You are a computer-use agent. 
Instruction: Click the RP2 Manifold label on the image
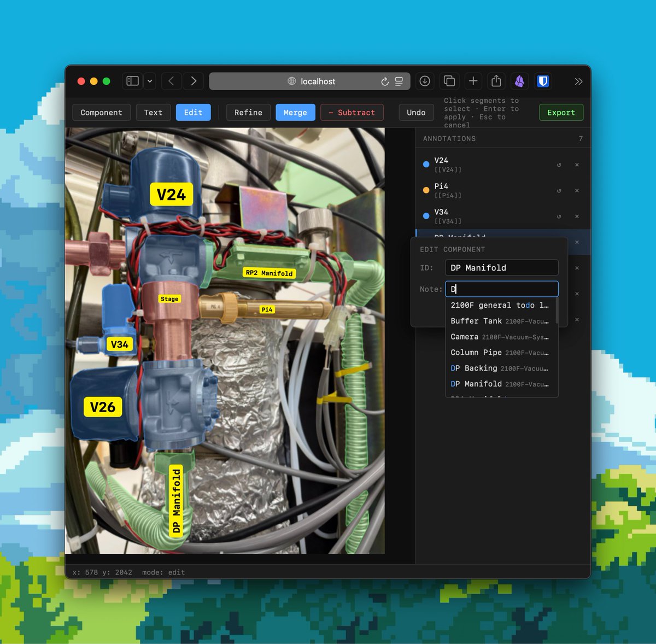tap(269, 273)
